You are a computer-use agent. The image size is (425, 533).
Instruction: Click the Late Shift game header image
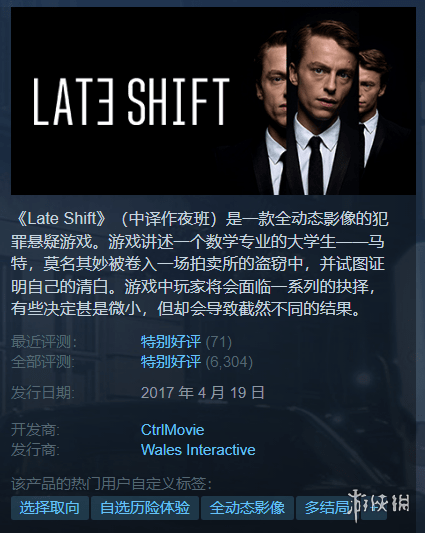tap(213, 101)
